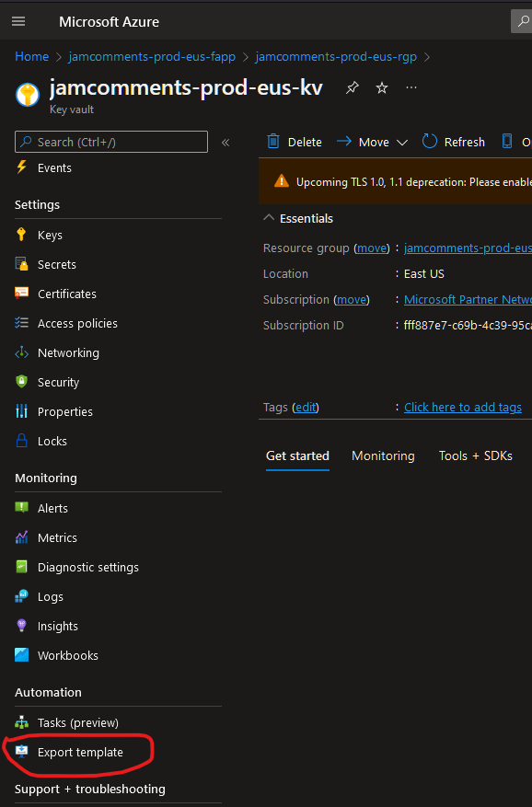This screenshot has width=532, height=807.
Task: Click the Events lightning bolt icon
Action: (x=22, y=167)
